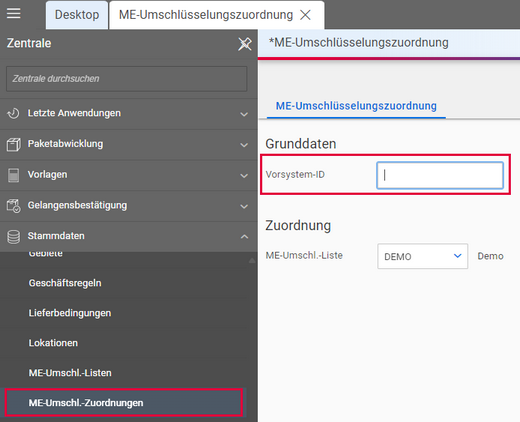Click the Gelangensbestätigung icon
The width and height of the screenshot is (520, 422).
(13, 206)
